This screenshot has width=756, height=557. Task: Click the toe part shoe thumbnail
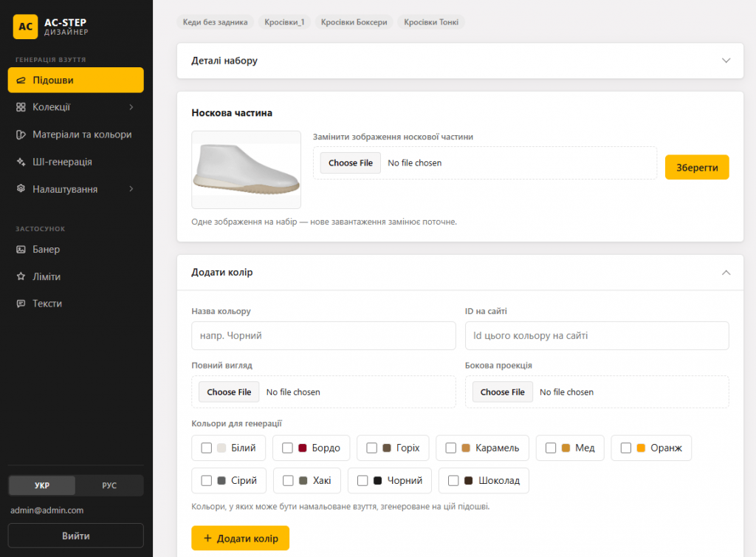[247, 170]
